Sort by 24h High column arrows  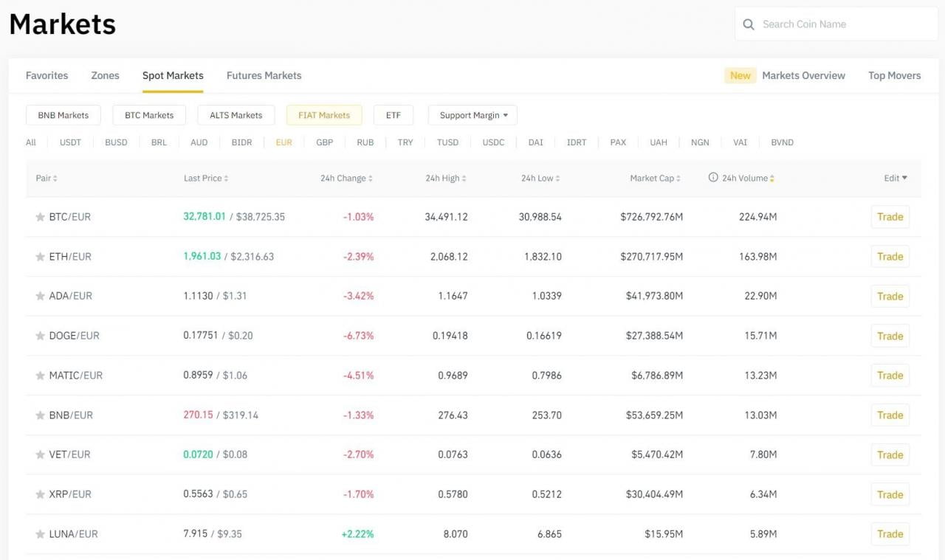coord(464,179)
